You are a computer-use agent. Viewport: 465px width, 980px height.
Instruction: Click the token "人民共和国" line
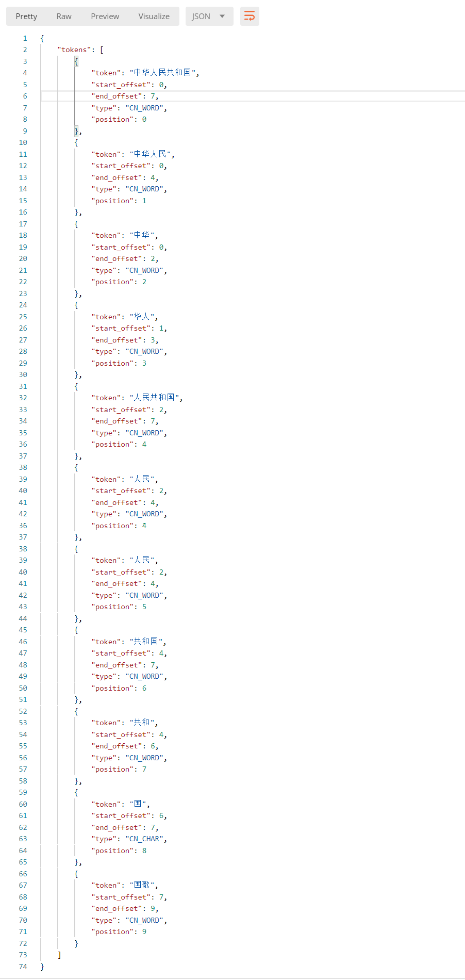click(x=137, y=398)
